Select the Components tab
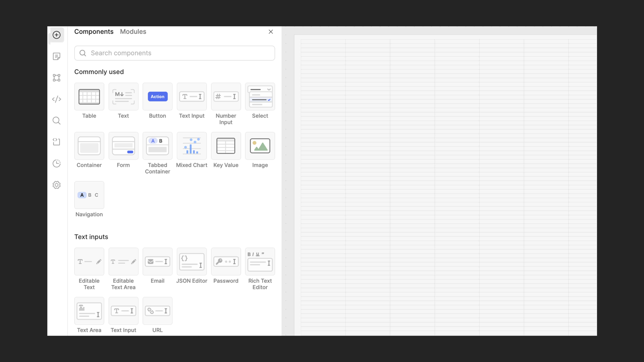Image resolution: width=644 pixels, height=362 pixels. click(94, 32)
